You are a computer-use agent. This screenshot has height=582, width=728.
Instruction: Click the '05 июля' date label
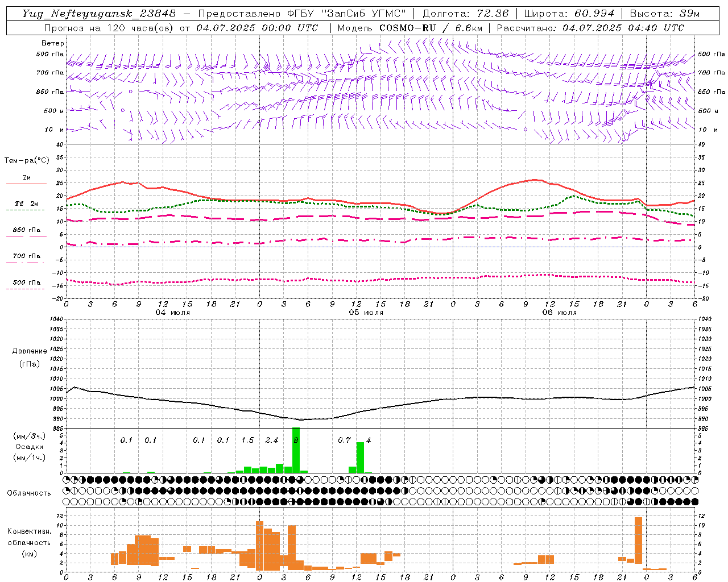point(366,313)
